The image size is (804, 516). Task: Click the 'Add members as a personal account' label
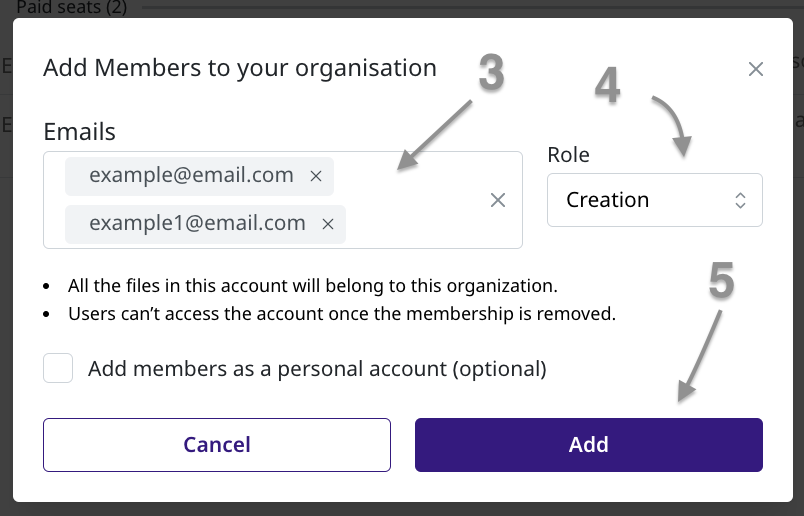(x=317, y=369)
